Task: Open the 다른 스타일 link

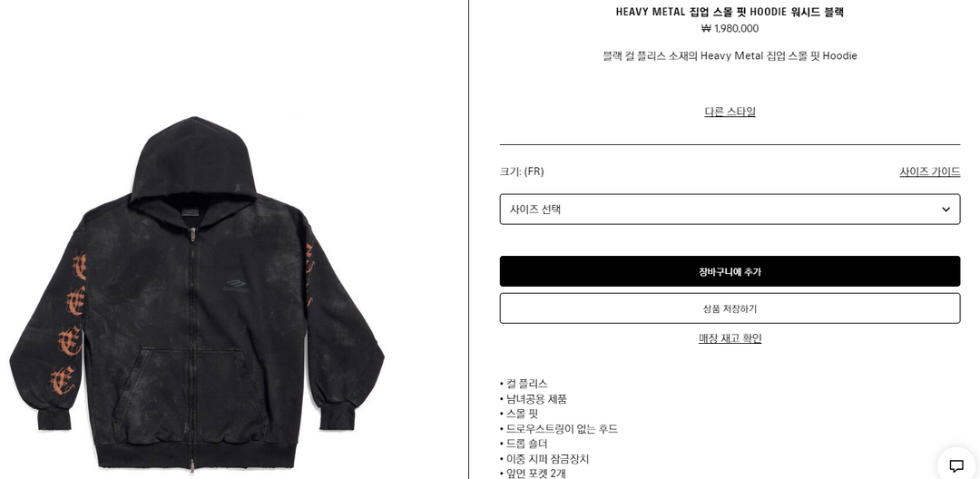Action: pos(730,112)
